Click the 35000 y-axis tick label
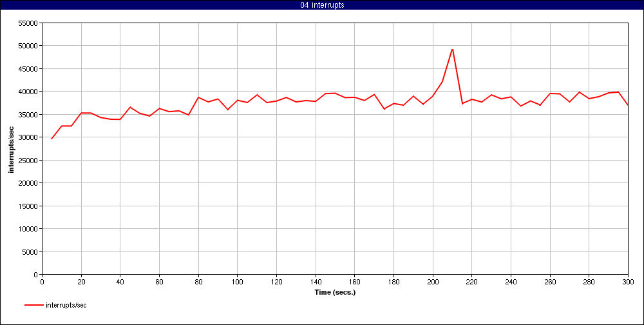Image resolution: width=644 pixels, height=325 pixels. click(x=29, y=114)
